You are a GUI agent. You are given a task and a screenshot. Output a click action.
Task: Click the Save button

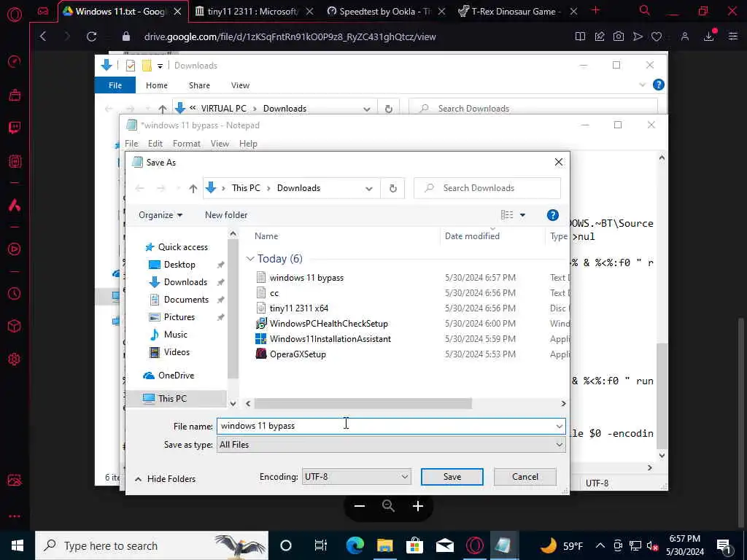[x=452, y=477]
